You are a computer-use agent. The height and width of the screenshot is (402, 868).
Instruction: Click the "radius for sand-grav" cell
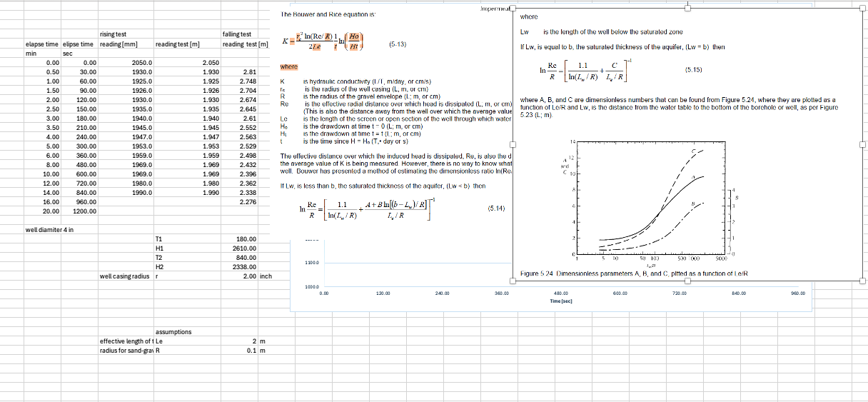point(126,351)
